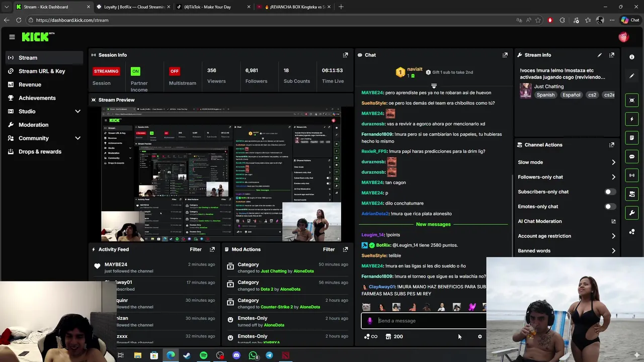Viewport: 644px width, 362px height.
Task: Click the New messages divider in chat
Action: (433, 224)
